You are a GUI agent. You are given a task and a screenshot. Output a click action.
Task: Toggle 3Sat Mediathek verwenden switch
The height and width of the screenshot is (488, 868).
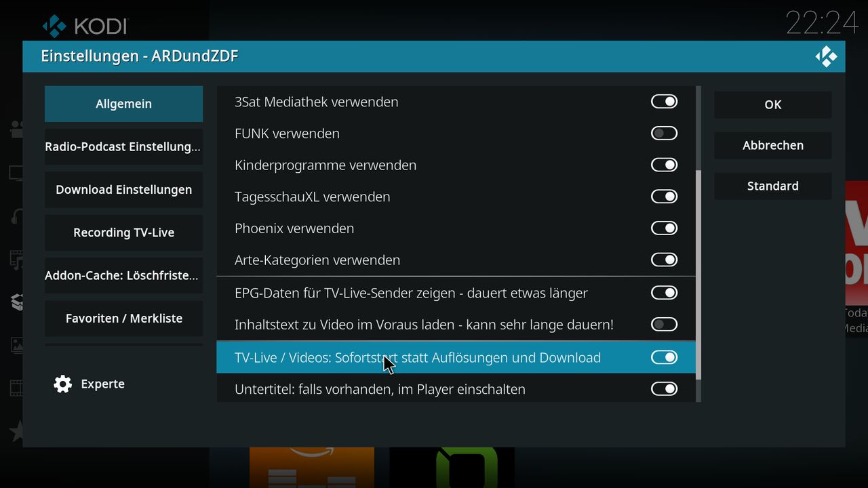click(x=664, y=102)
